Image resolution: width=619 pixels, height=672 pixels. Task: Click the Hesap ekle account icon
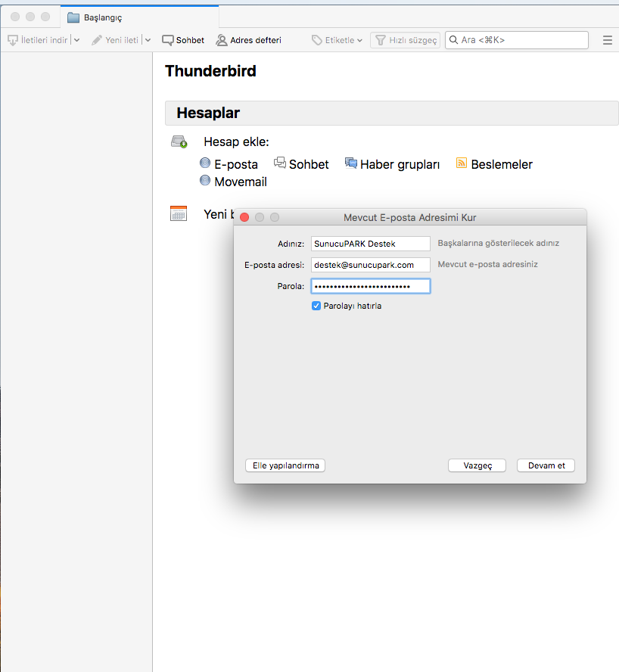pyautogui.click(x=179, y=142)
